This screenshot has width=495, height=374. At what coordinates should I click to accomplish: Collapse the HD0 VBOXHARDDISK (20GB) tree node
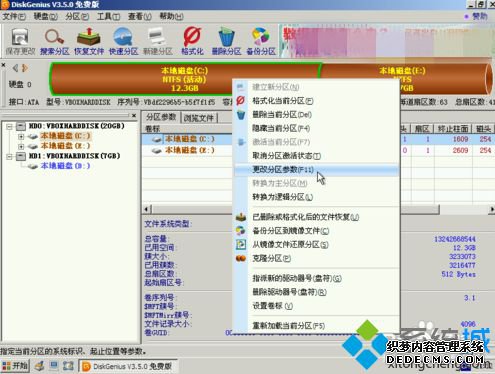point(10,126)
